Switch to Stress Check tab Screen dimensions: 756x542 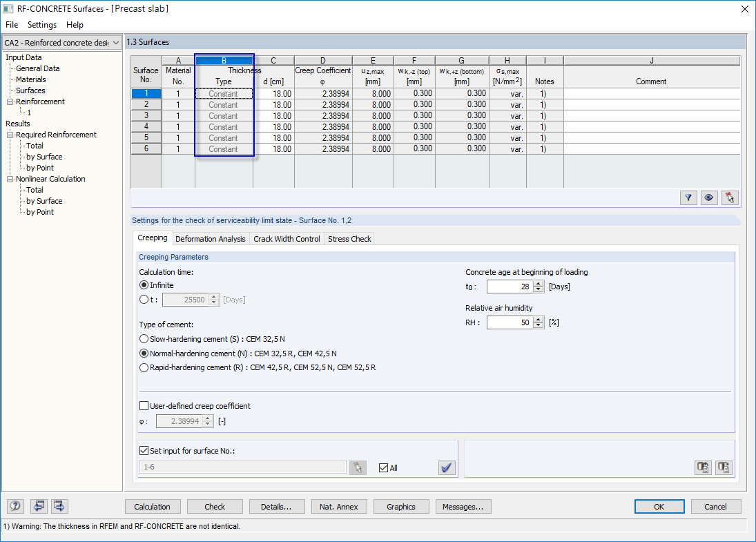349,239
